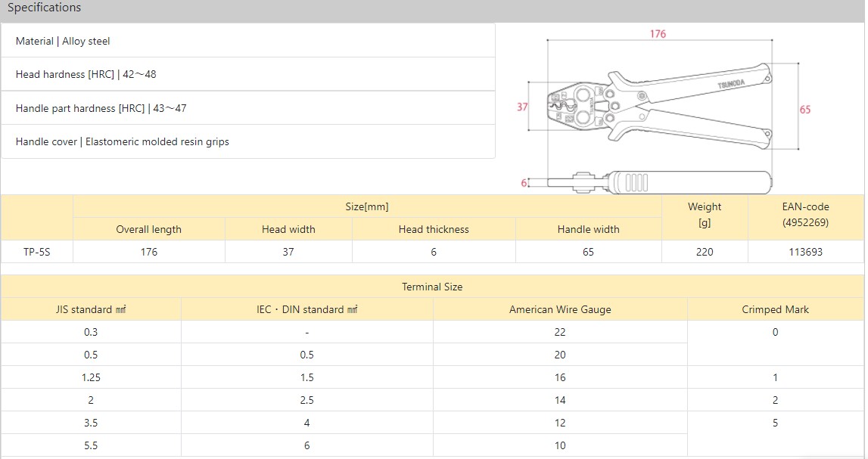Open the crimping tool top-view drawing

point(658,106)
